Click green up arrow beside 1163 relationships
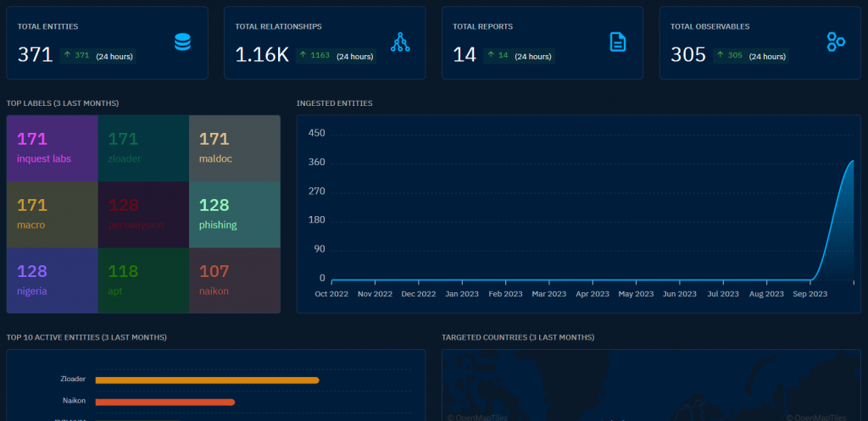 click(x=303, y=55)
